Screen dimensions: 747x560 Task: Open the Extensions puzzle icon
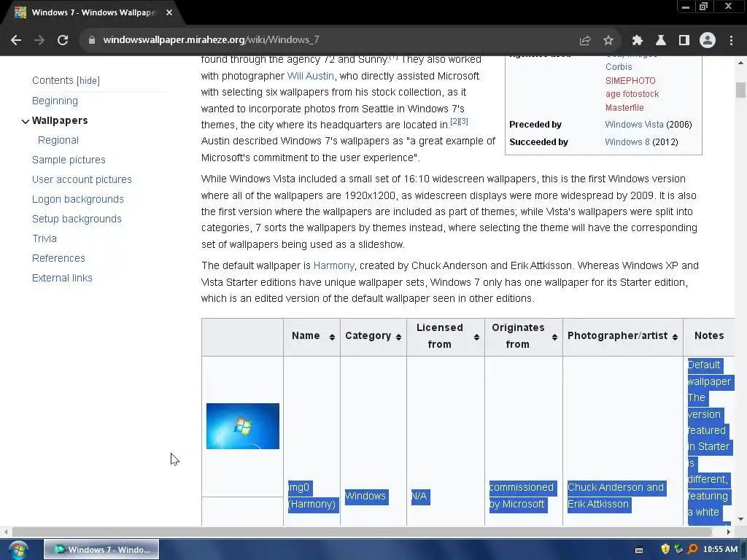tap(638, 41)
